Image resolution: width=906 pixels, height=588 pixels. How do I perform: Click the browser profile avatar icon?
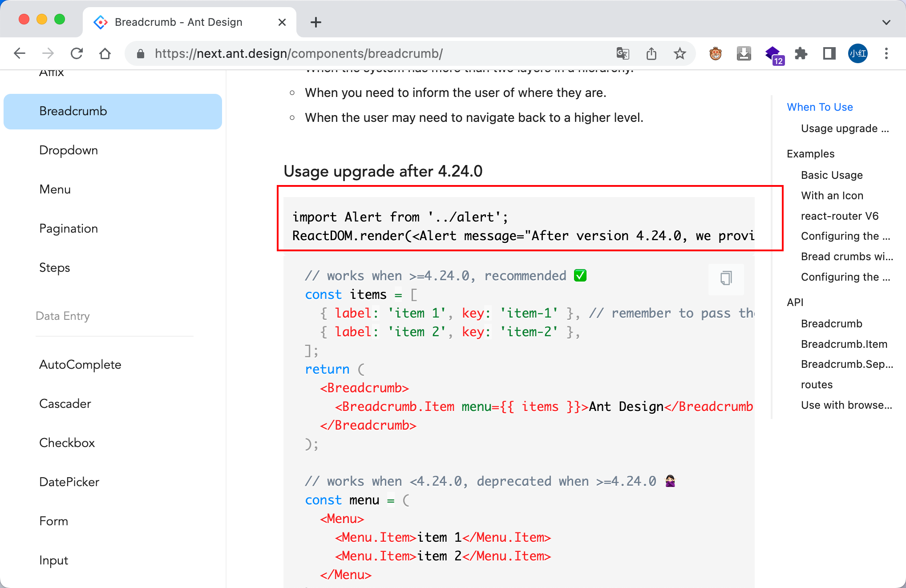point(857,53)
